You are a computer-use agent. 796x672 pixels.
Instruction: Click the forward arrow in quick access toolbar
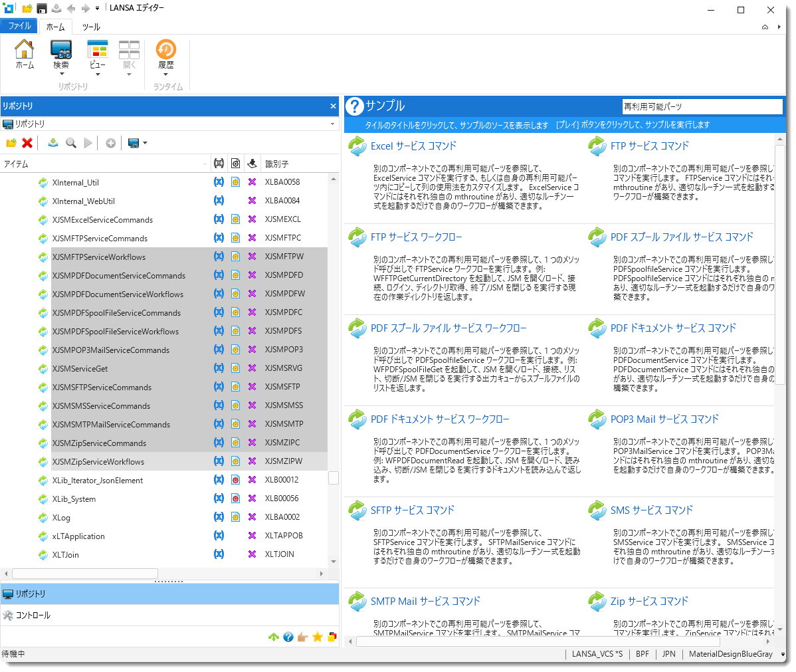[x=85, y=8]
